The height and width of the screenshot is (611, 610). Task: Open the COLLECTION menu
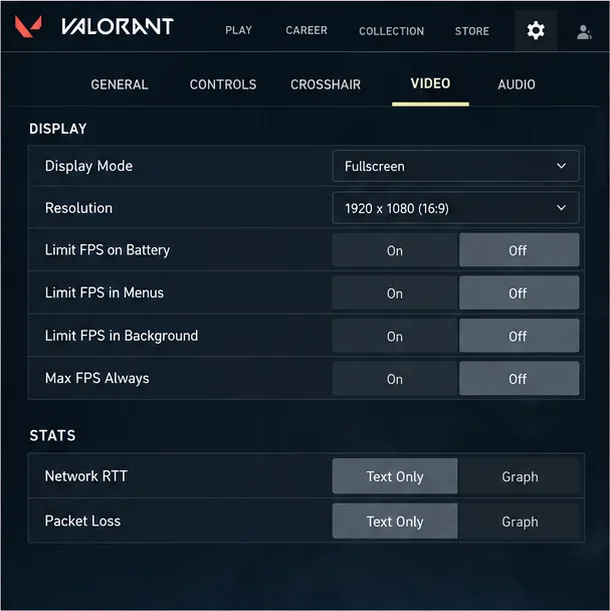(x=391, y=31)
